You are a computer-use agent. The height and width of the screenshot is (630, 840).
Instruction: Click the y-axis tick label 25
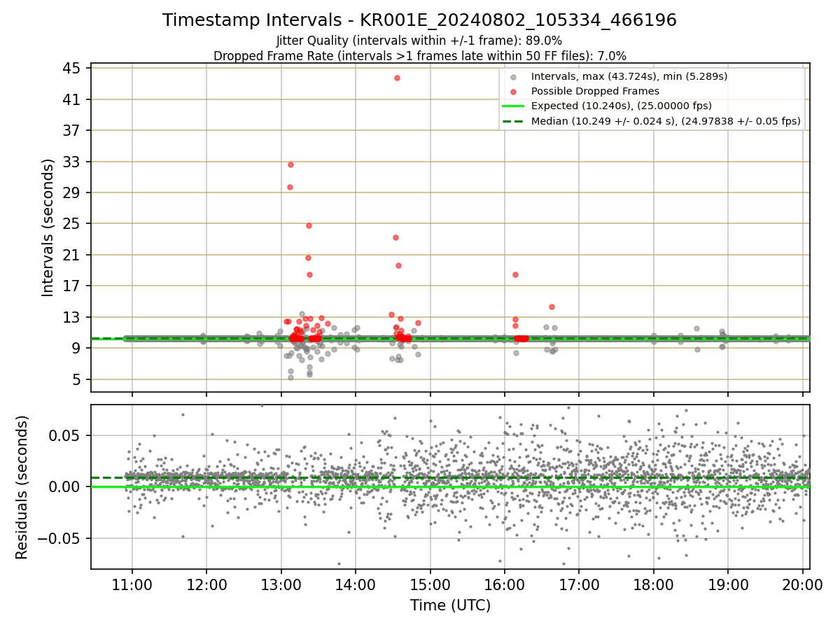73,224
